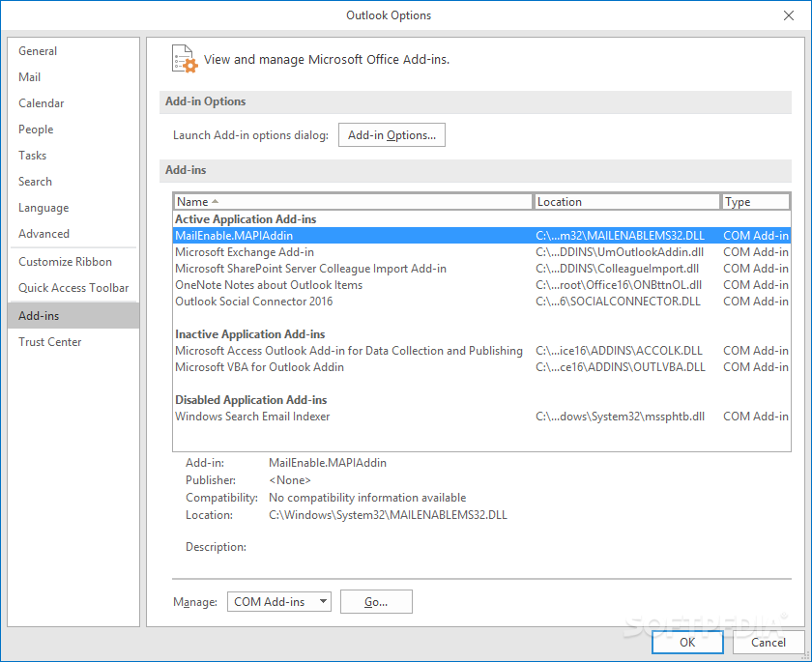812x662 pixels.
Task: Click the UmOutlookAddin.dll location cell
Action: 620,252
